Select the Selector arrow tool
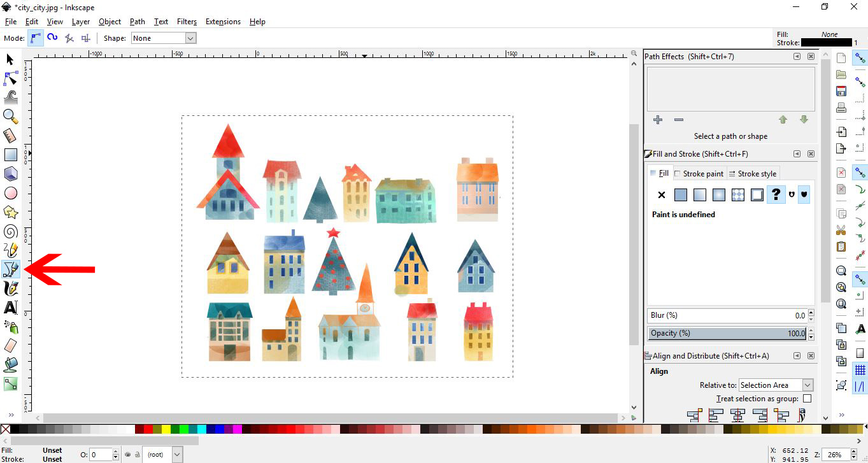 pyautogui.click(x=10, y=59)
